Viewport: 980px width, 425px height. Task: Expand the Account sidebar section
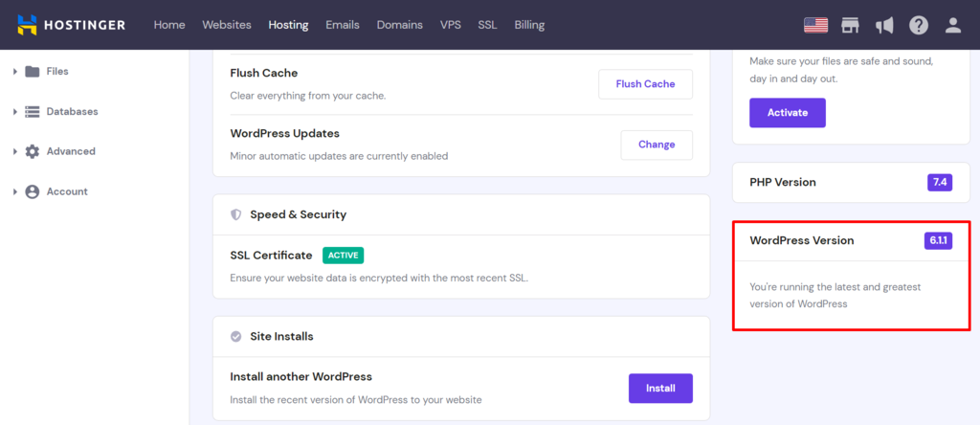14,191
